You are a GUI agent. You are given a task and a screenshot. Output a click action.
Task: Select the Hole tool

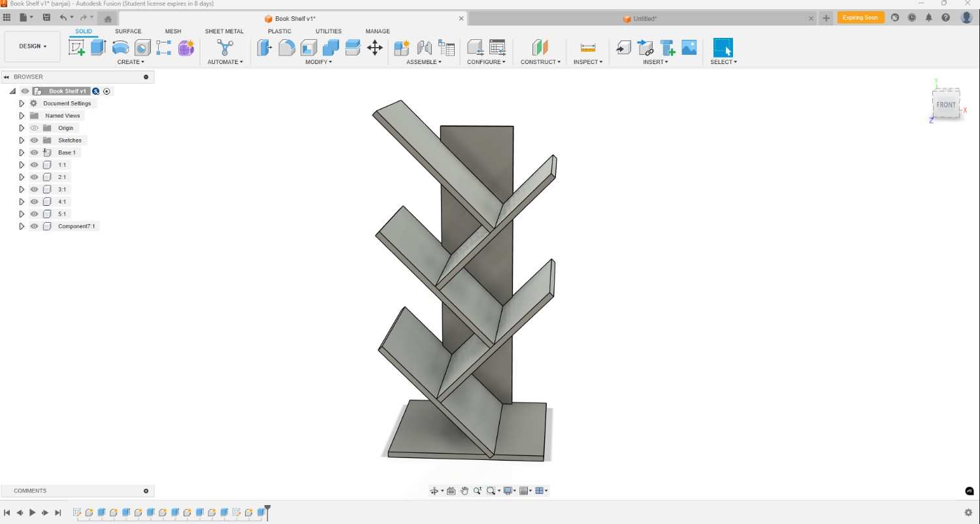142,47
